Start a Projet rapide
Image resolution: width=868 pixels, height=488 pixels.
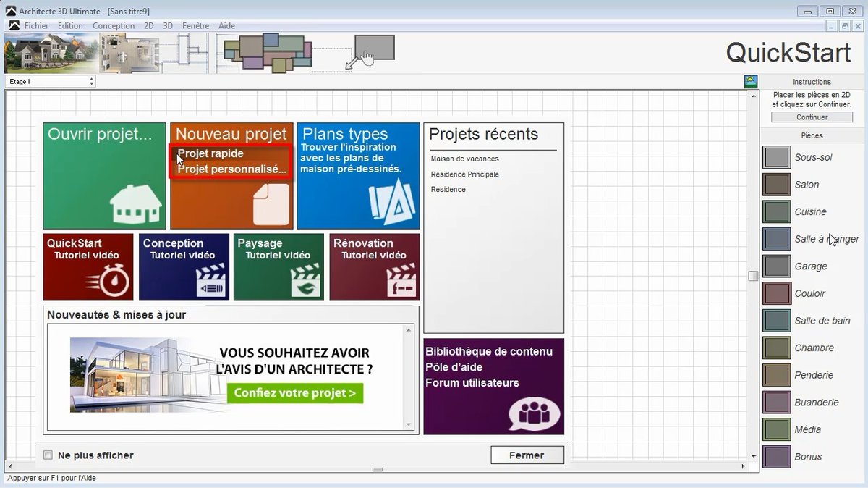pos(210,153)
